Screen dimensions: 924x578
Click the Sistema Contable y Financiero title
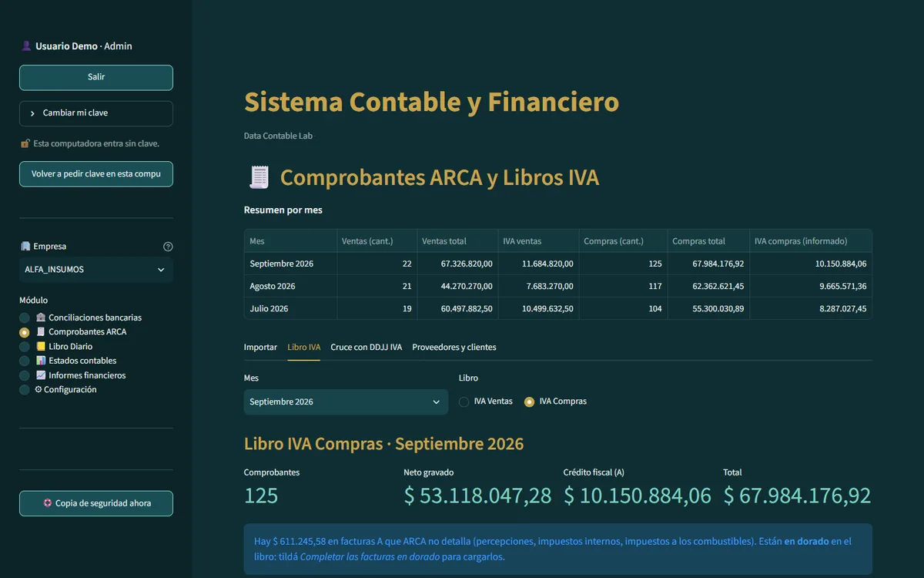pyautogui.click(x=431, y=102)
